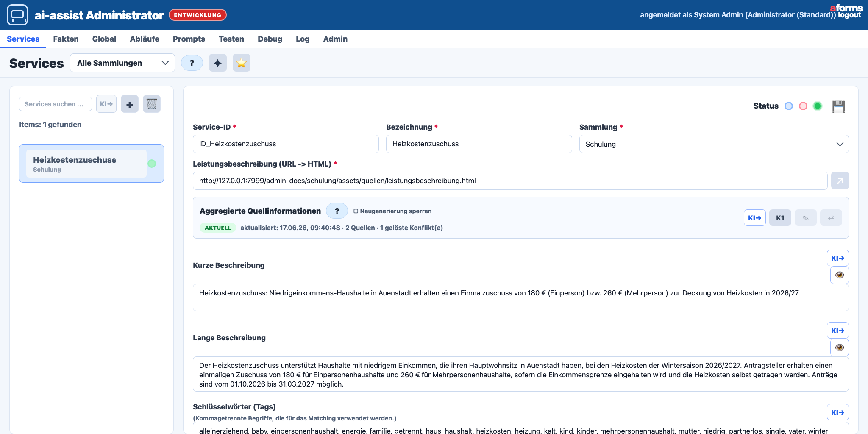Click the ENTWICKLUNG badge
The width and height of the screenshot is (868, 434).
[x=198, y=15]
